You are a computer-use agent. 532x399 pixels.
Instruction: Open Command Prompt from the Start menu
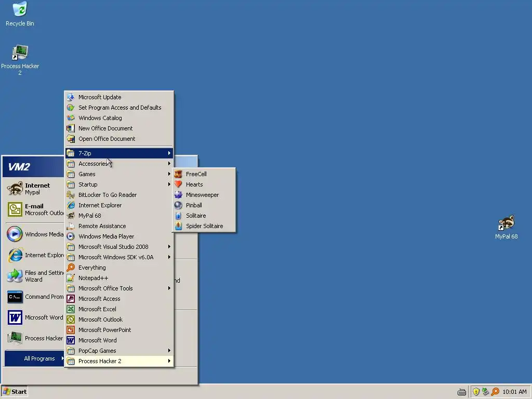click(x=35, y=297)
